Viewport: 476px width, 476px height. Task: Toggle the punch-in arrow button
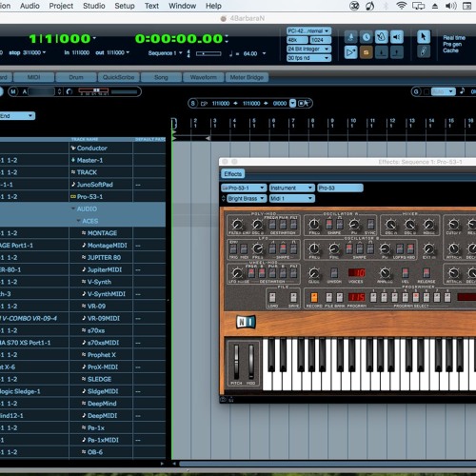[x=382, y=52]
